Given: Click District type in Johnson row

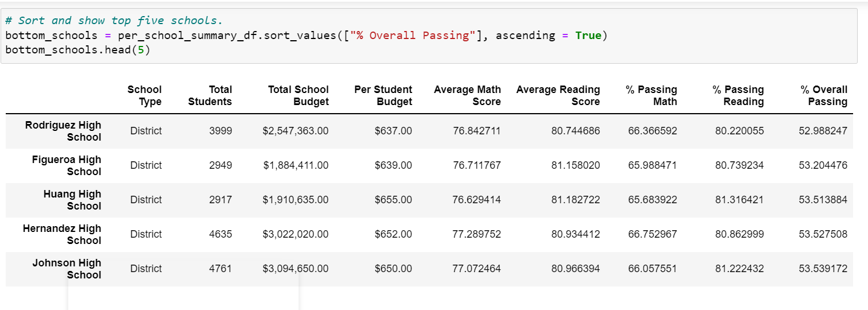Looking at the screenshot, I should [146, 269].
